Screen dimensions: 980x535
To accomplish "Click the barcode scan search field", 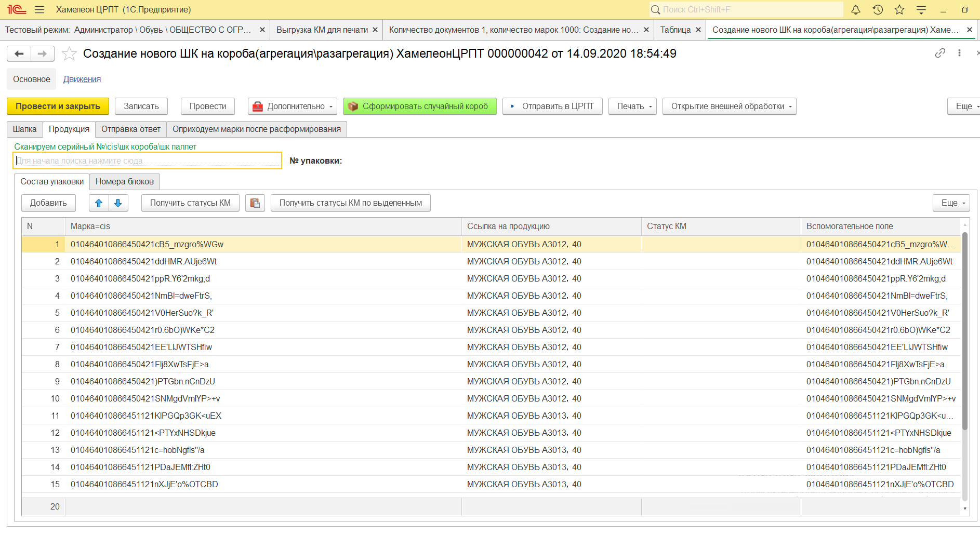I will [147, 160].
